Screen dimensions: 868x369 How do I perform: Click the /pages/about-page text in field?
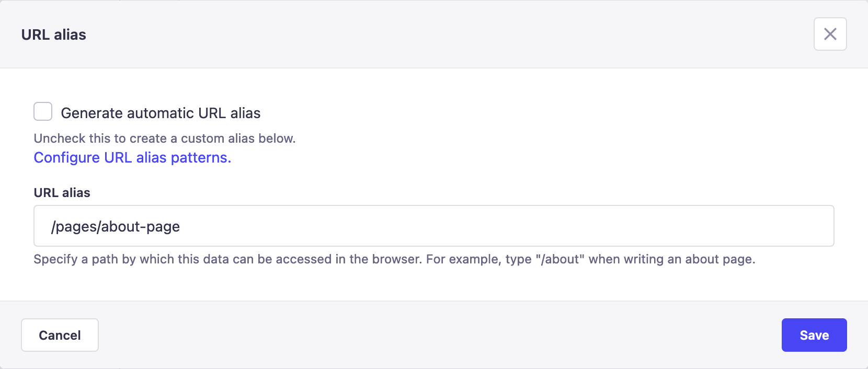point(116,226)
